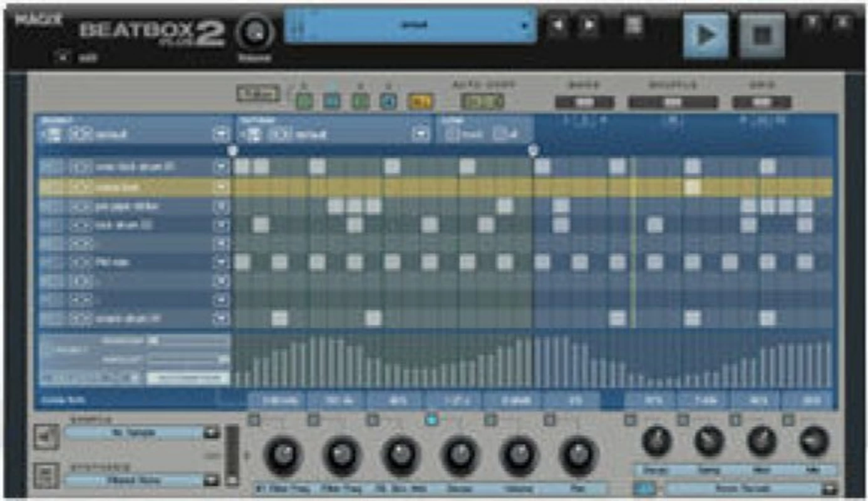
Task: Open dropdown on the kick drum fourth row
Action: (221, 225)
